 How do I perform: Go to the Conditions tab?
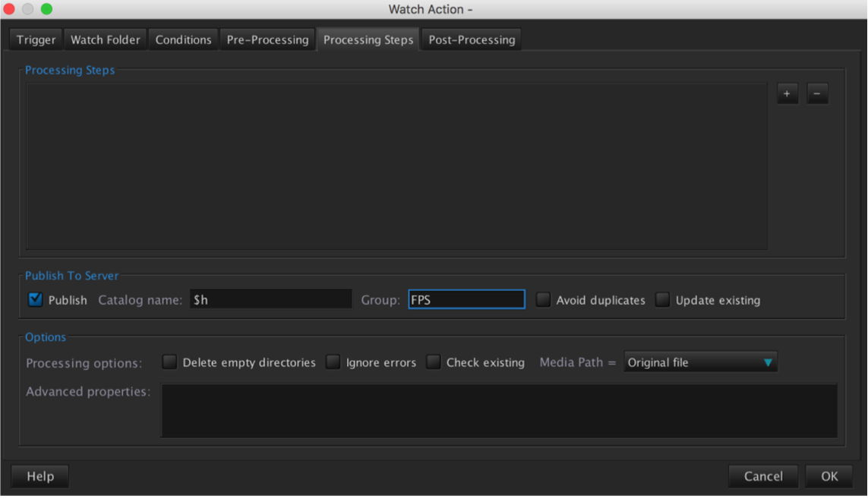pyautogui.click(x=183, y=39)
